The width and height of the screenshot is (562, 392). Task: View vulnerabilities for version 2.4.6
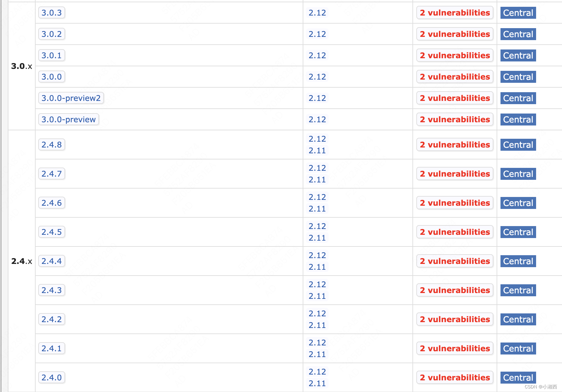[455, 203]
